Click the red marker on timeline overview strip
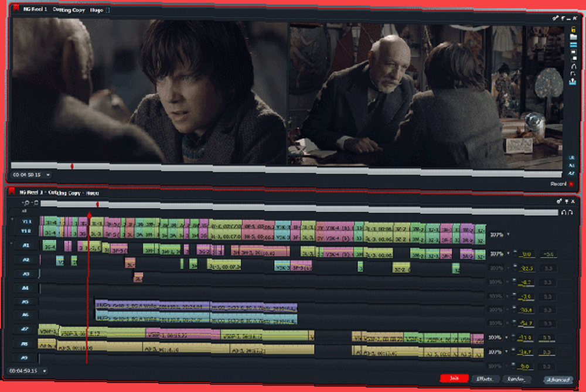This screenshot has width=586, height=392. click(97, 204)
